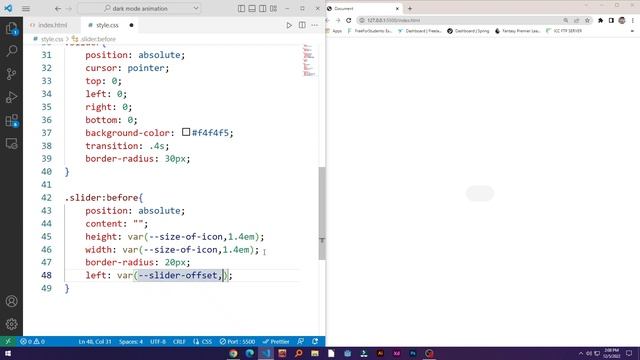Toggle the Chrome side panel
The height and width of the screenshot is (360, 640).
(x=611, y=20)
